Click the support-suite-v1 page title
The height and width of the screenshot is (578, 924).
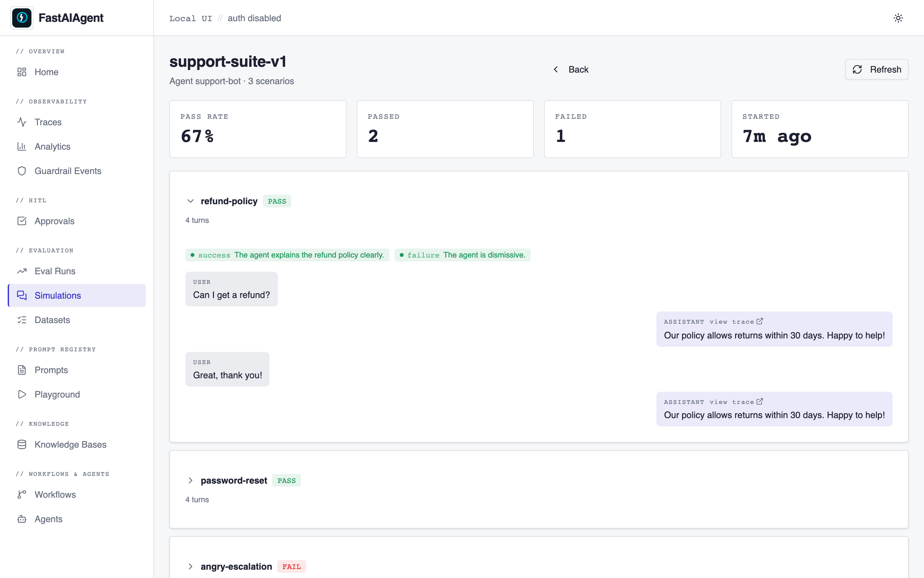[228, 62]
